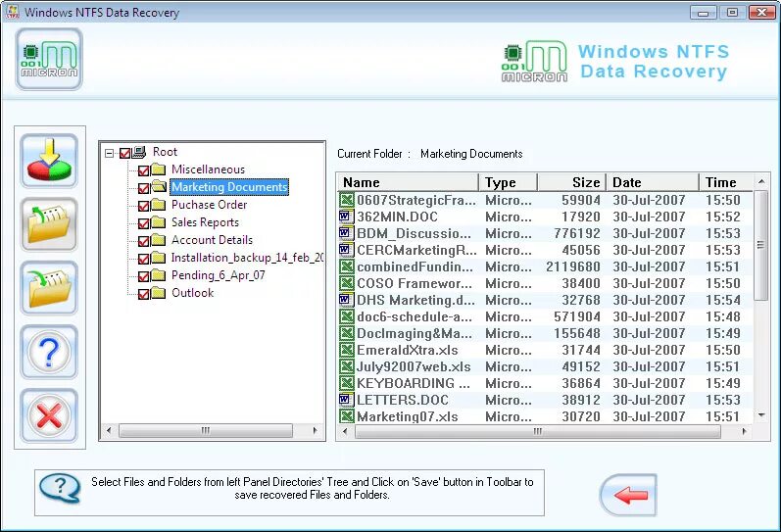781x532 pixels.
Task: Click the file list scroll up arrow
Action: point(761,181)
